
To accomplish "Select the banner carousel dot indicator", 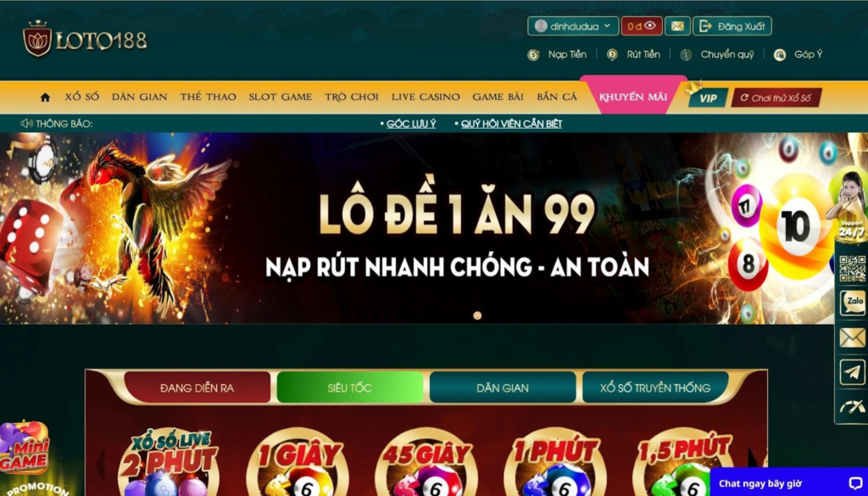I will (x=477, y=315).
